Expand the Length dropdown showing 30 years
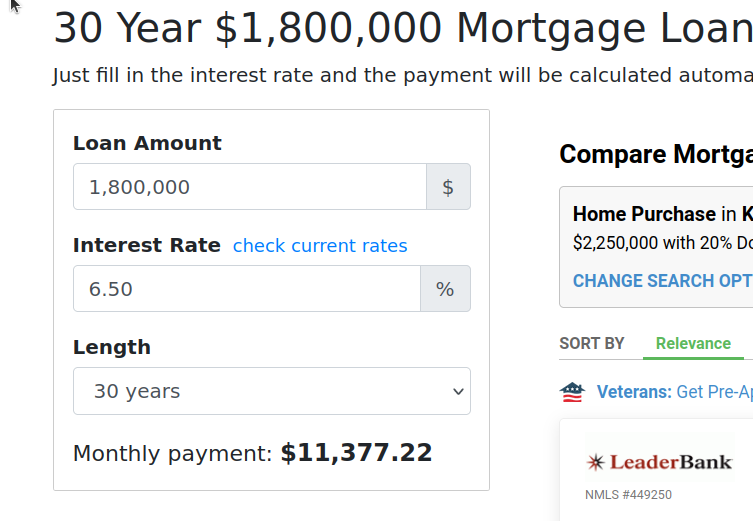Viewport: 753px width, 521px height. pyautogui.click(x=271, y=391)
